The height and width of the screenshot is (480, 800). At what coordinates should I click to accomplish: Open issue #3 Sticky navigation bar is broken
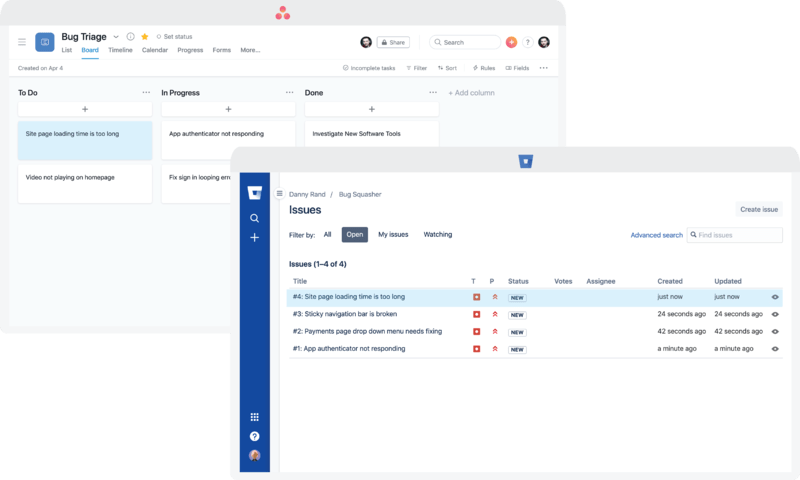pos(345,314)
